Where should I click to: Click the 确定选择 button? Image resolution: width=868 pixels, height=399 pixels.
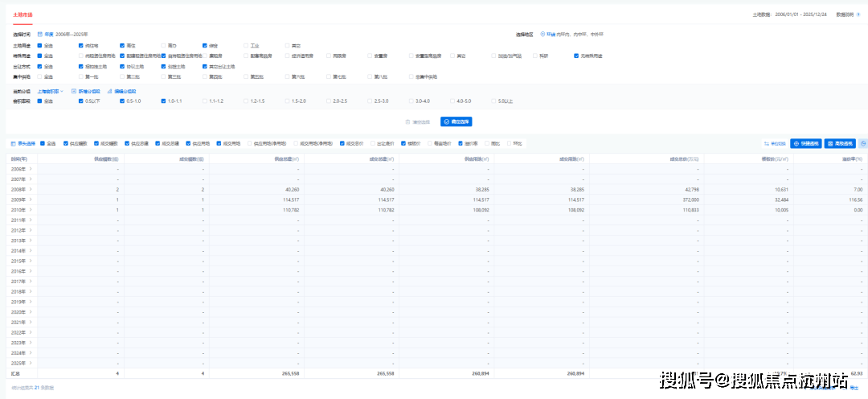457,121
